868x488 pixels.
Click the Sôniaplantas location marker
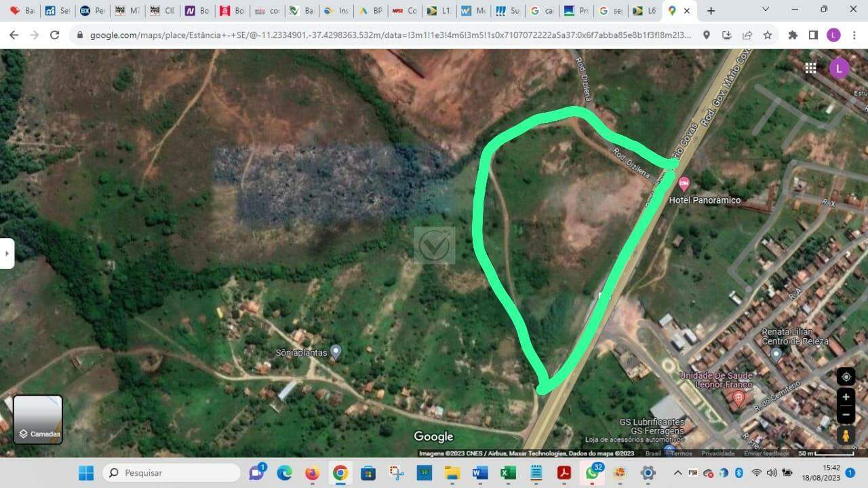335,352
